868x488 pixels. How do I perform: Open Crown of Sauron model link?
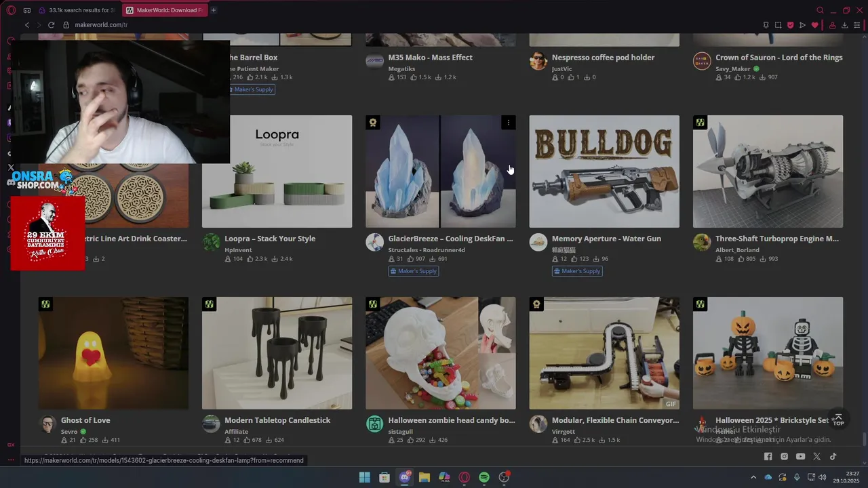point(779,58)
